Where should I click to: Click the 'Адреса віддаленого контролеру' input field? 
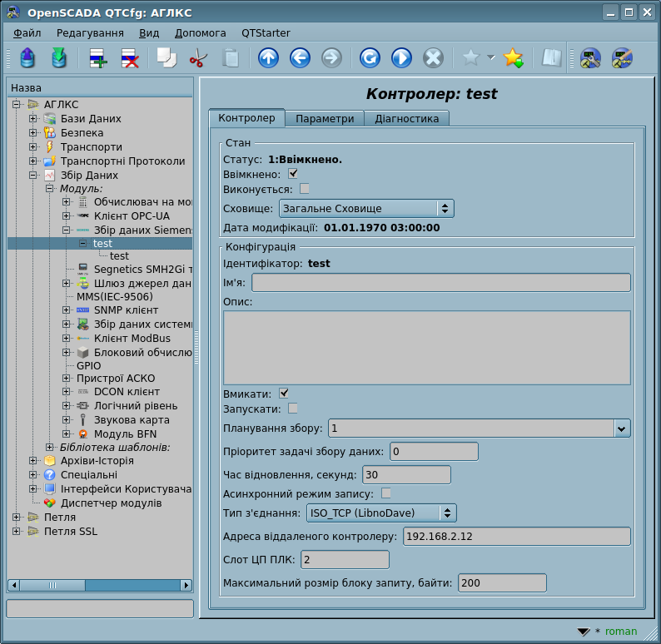516,537
